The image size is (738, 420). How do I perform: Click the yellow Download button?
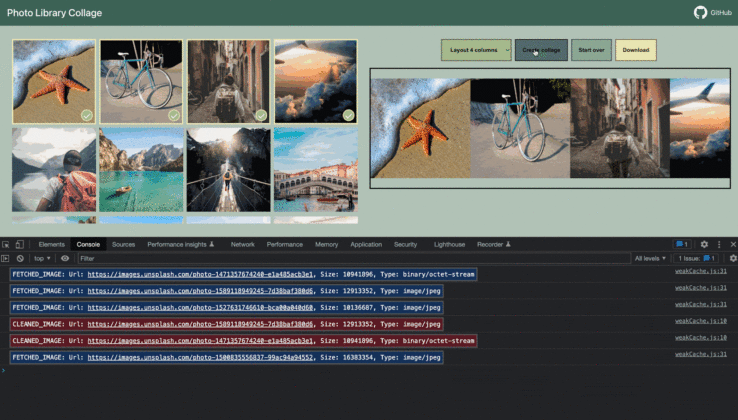[x=635, y=50]
